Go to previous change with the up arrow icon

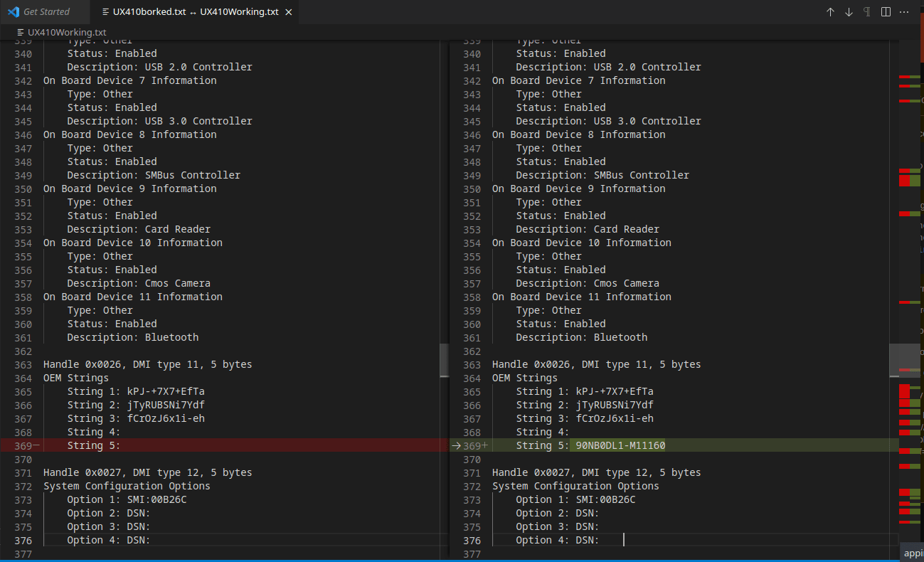pos(830,11)
